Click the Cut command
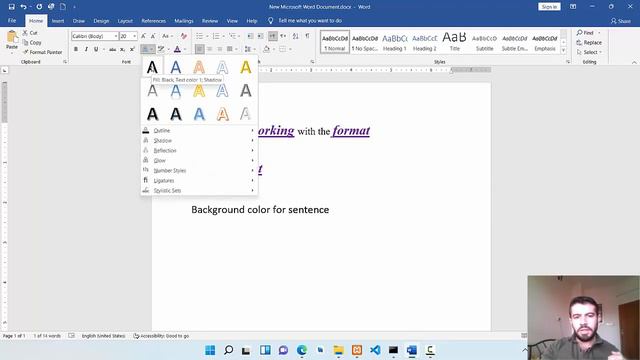Viewport: 640px width, 360px height. [x=30, y=33]
